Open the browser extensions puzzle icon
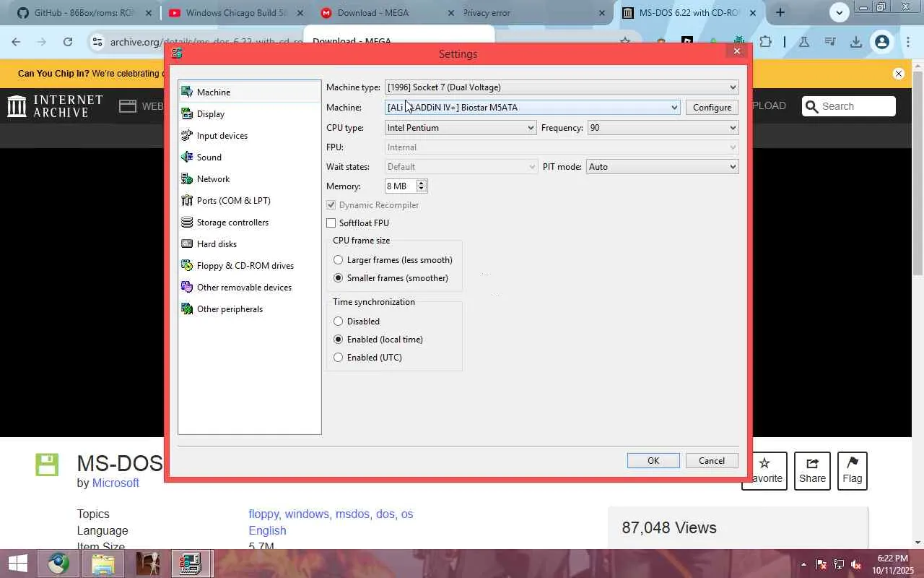The image size is (924, 578). click(x=765, y=42)
